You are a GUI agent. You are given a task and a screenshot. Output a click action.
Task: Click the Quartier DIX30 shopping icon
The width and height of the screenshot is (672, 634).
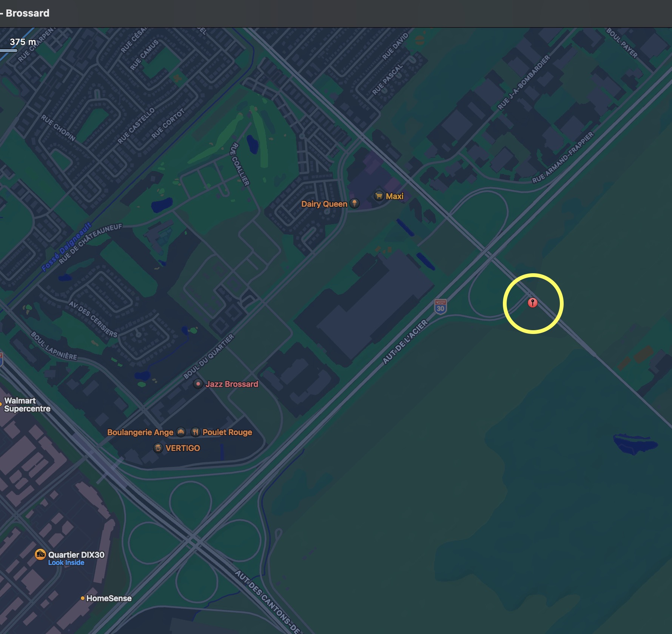[x=40, y=554]
